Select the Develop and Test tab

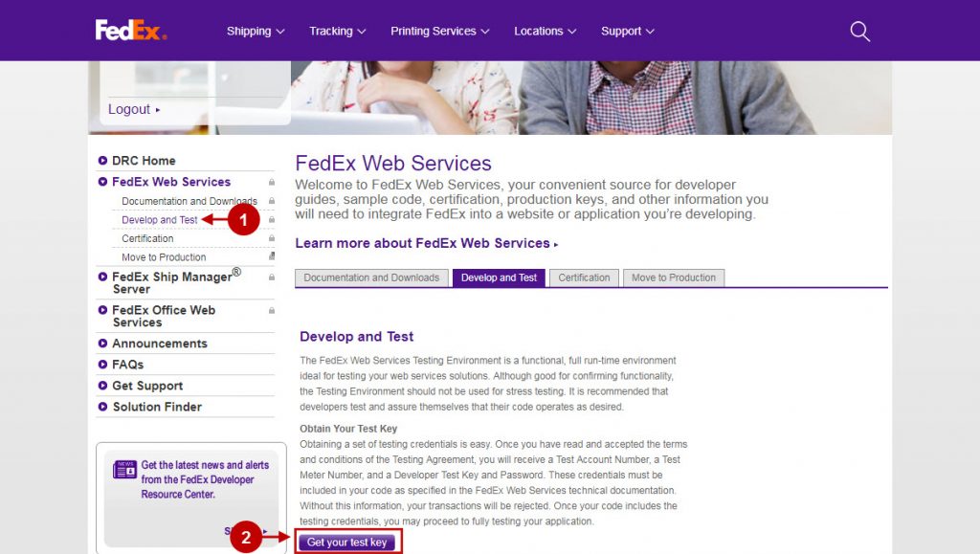(x=499, y=277)
